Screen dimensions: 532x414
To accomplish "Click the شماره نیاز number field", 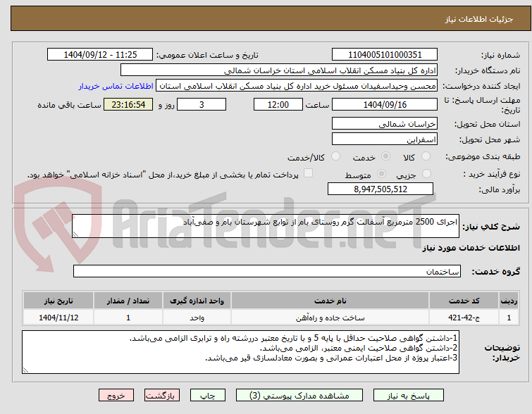I will point(385,55).
